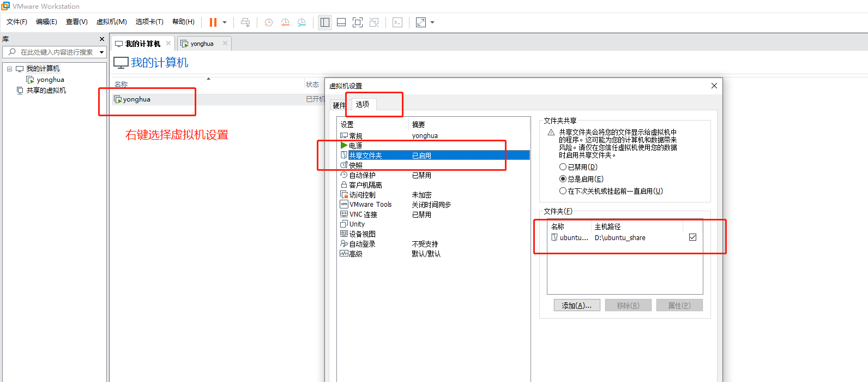
Task: Click the stretch guest display icon
Action: [x=421, y=22]
